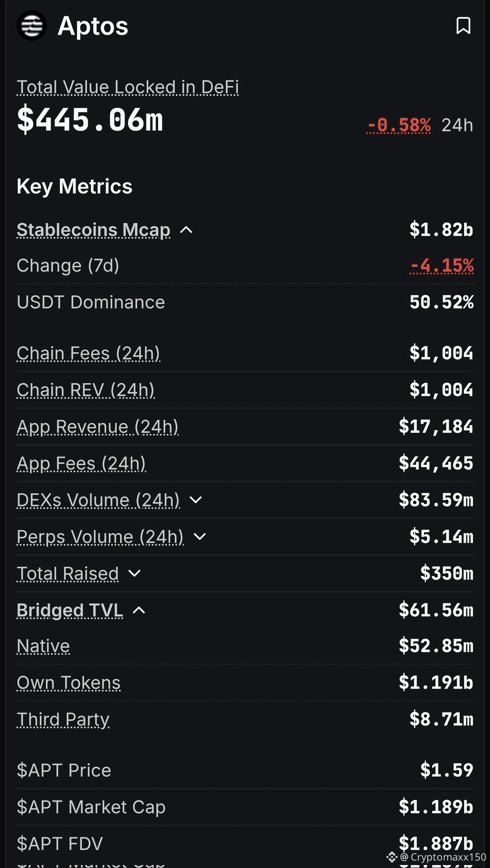Click the App Revenue (24h) label
Viewport: 490px width, 868px height.
click(x=97, y=427)
